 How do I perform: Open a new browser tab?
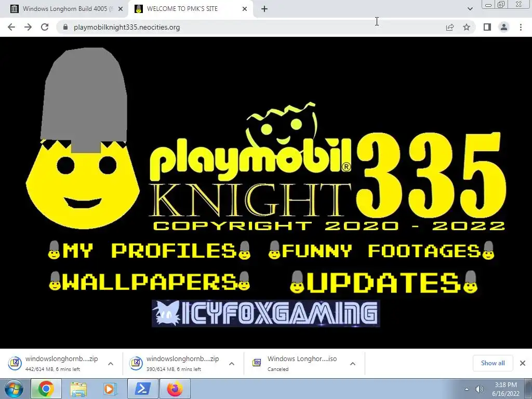coord(264,9)
